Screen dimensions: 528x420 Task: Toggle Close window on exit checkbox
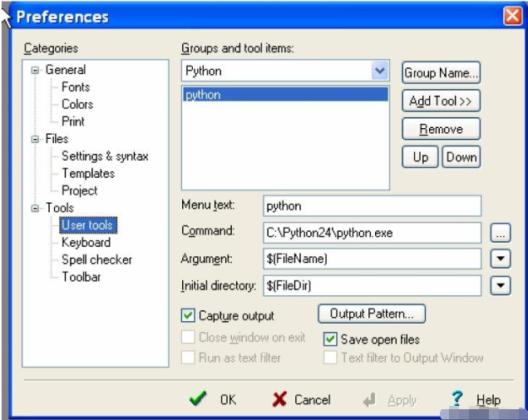(188, 337)
